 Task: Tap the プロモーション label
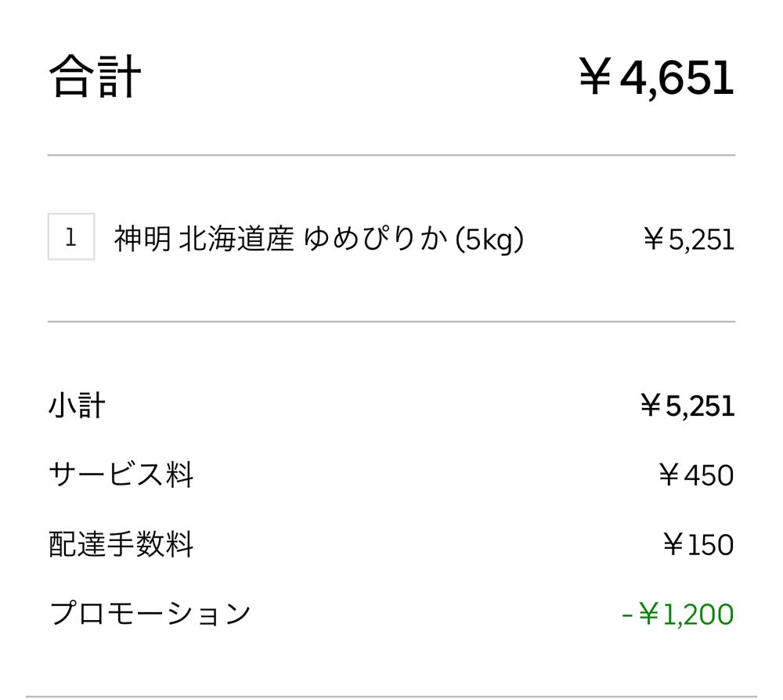[150, 614]
